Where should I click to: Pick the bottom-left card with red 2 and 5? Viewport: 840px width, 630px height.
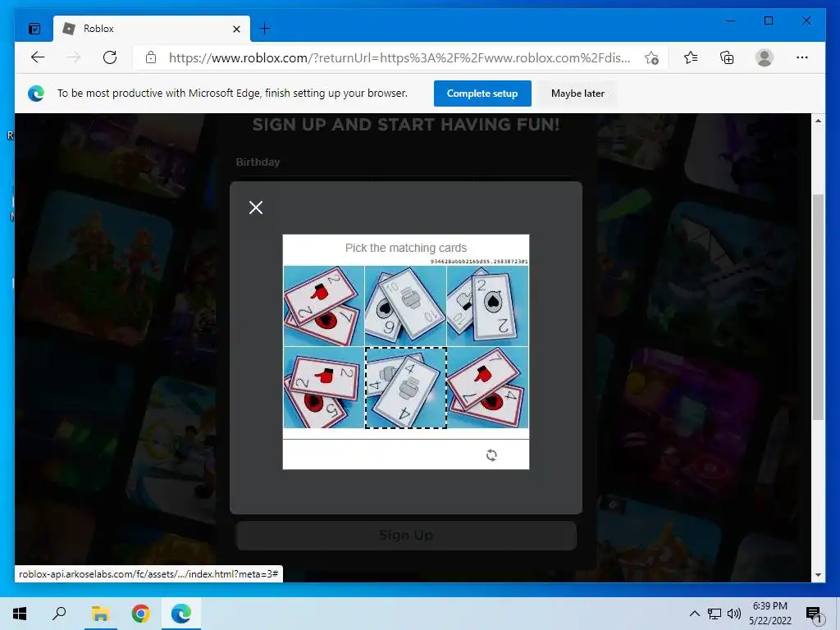tap(323, 388)
